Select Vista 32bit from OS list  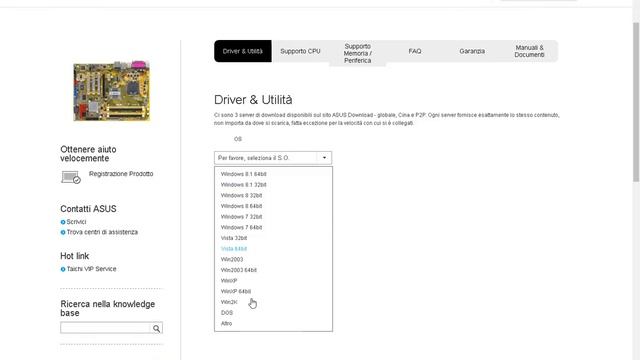[x=234, y=238]
